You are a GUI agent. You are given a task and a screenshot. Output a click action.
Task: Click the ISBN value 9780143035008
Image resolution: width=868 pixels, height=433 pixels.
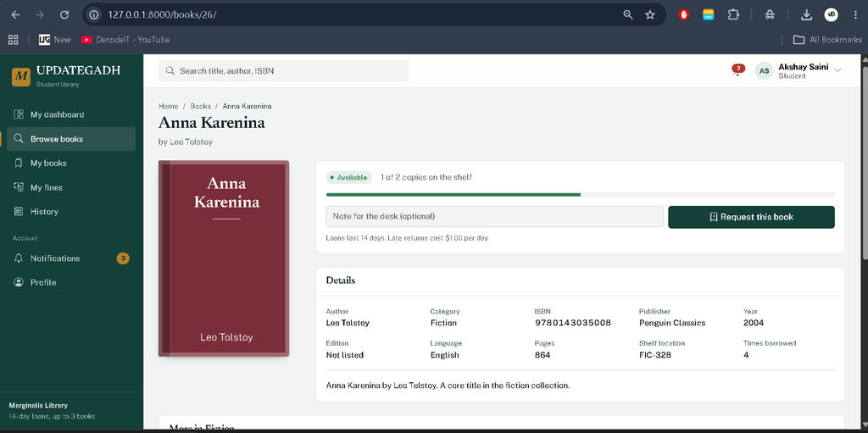[573, 323]
